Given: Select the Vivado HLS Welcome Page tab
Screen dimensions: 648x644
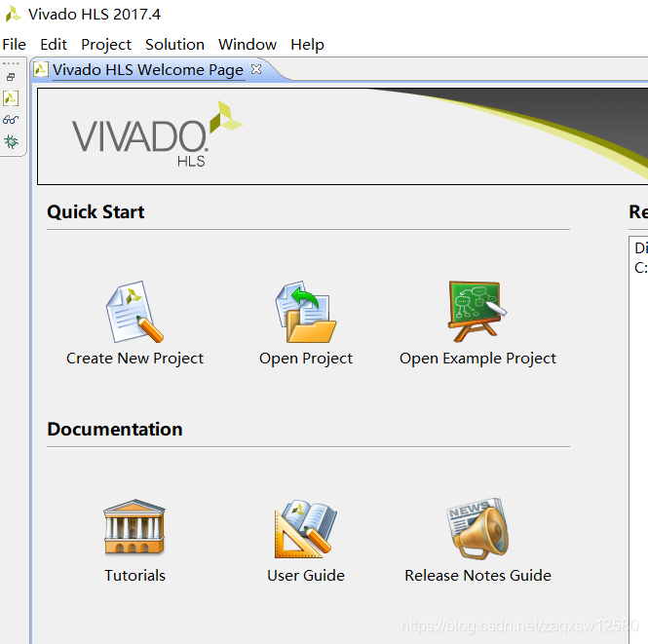Looking at the screenshot, I should (x=147, y=70).
